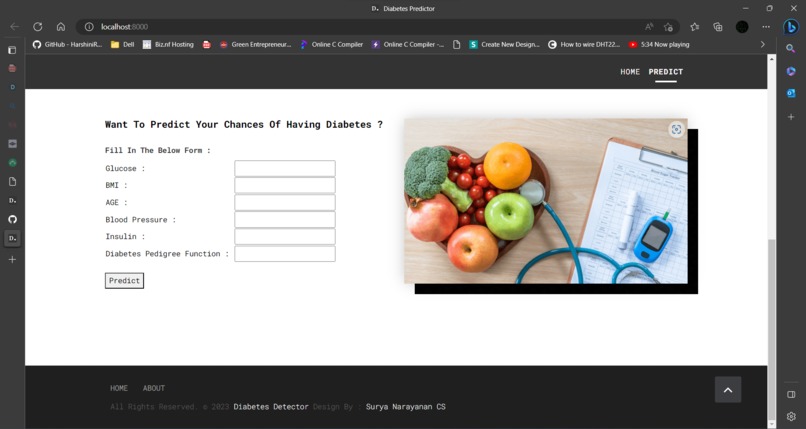Add a new app to the sidebar

791,117
